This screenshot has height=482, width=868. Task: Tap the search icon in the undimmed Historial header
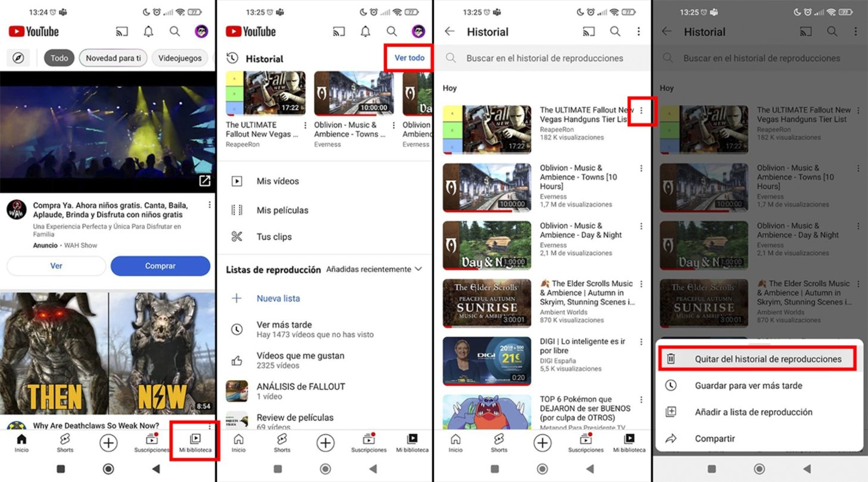(x=615, y=32)
